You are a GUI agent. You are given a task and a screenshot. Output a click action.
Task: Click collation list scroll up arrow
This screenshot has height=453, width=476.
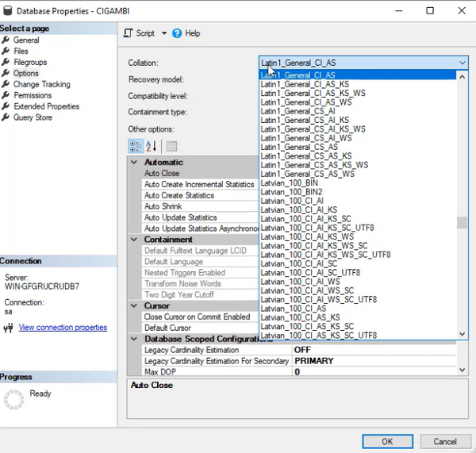point(462,77)
